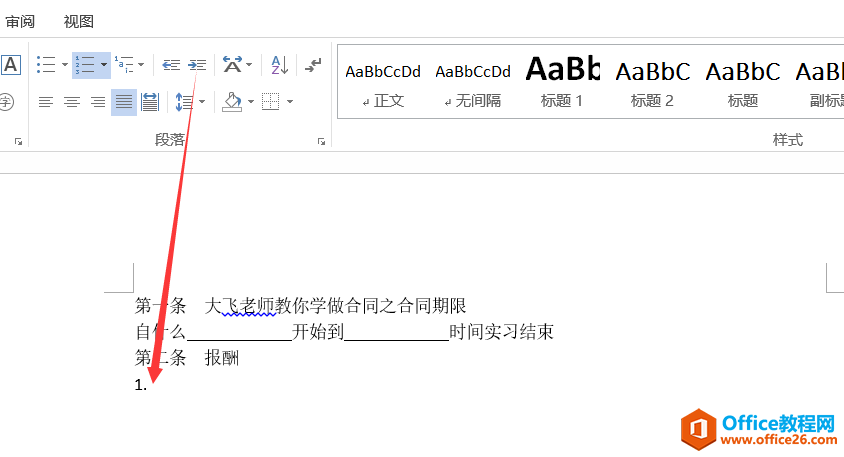The height and width of the screenshot is (457, 844).
Task: Place cursor in the 第一条 heading line
Action: [x=300, y=306]
